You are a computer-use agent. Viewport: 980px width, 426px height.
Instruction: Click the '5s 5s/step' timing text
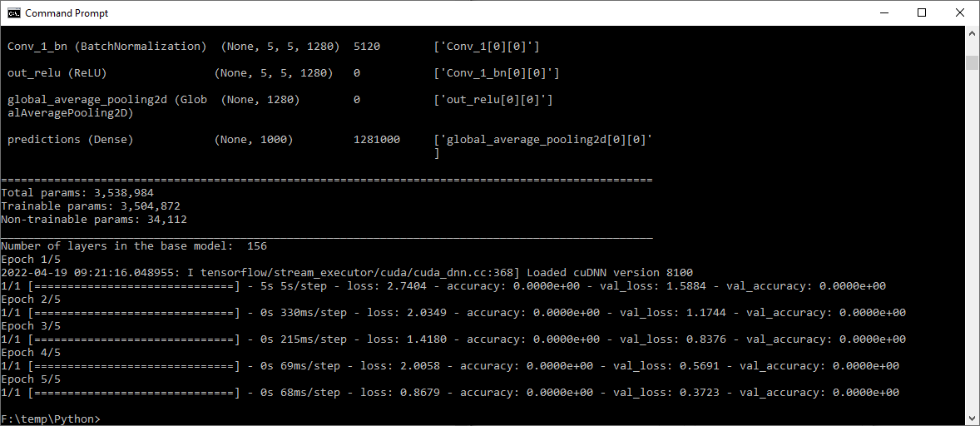294,286
